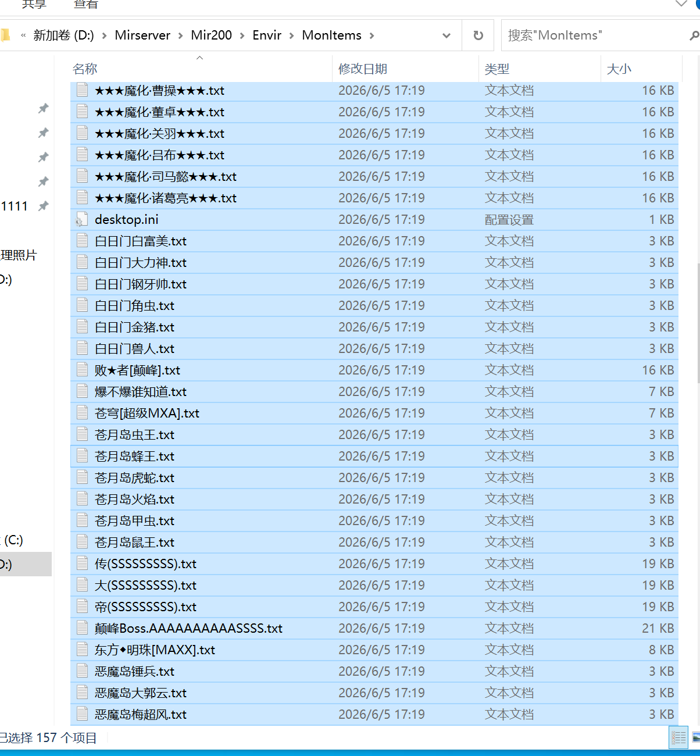Expand the chevron after 新加卷 (D:) breadcrumb
The height and width of the screenshot is (756, 700).
click(105, 35)
